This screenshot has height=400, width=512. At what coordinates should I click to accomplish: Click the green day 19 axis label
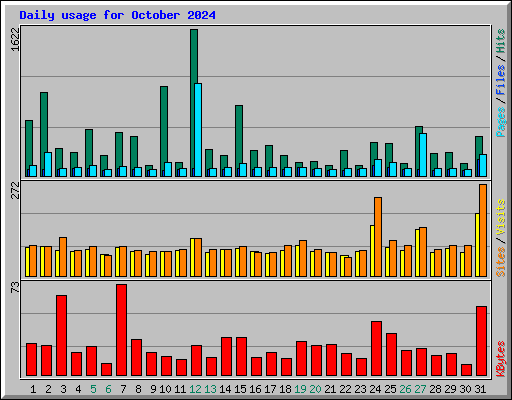300,389
